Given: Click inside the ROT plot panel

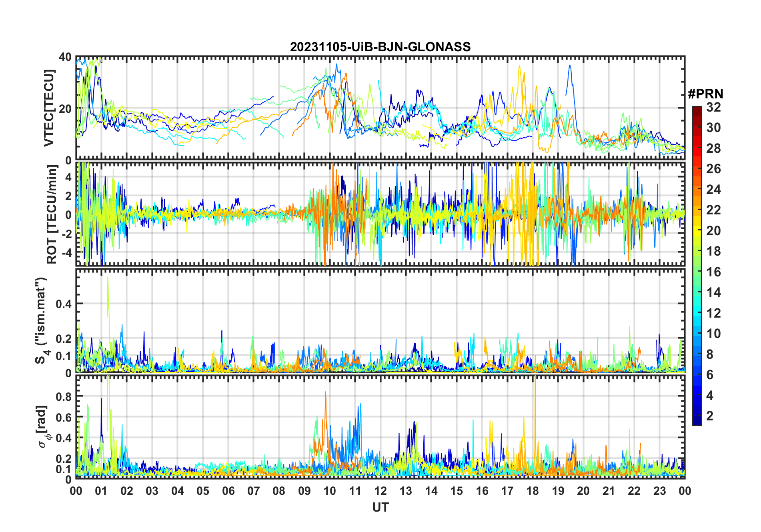Looking at the screenshot, I should point(380,214).
